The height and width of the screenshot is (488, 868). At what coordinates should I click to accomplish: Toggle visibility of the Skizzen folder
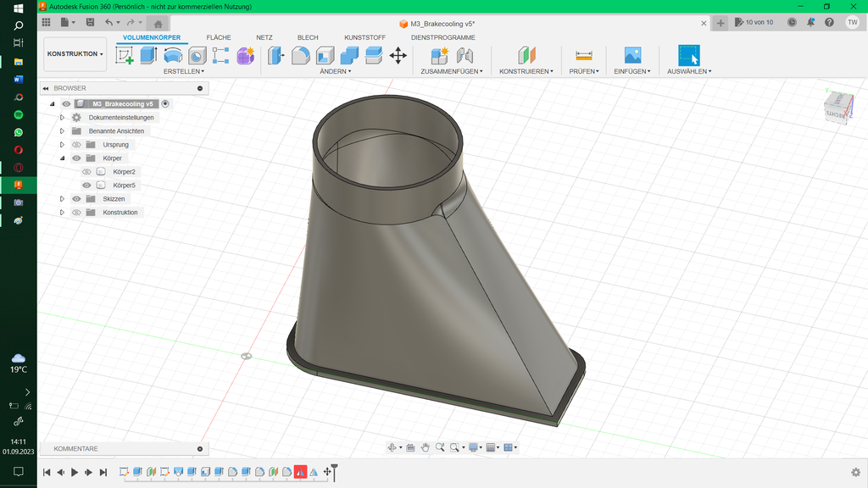pos(76,199)
